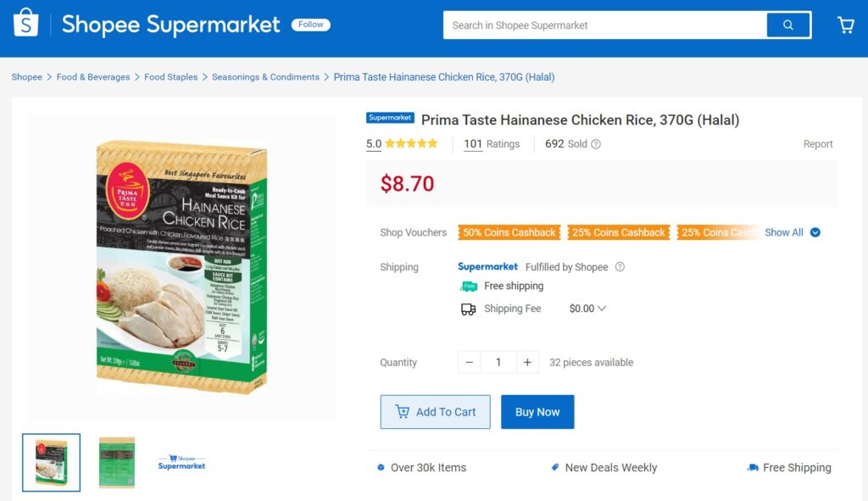The height and width of the screenshot is (501, 868).
Task: Click the Shopee bag logo icon
Action: pos(25,24)
